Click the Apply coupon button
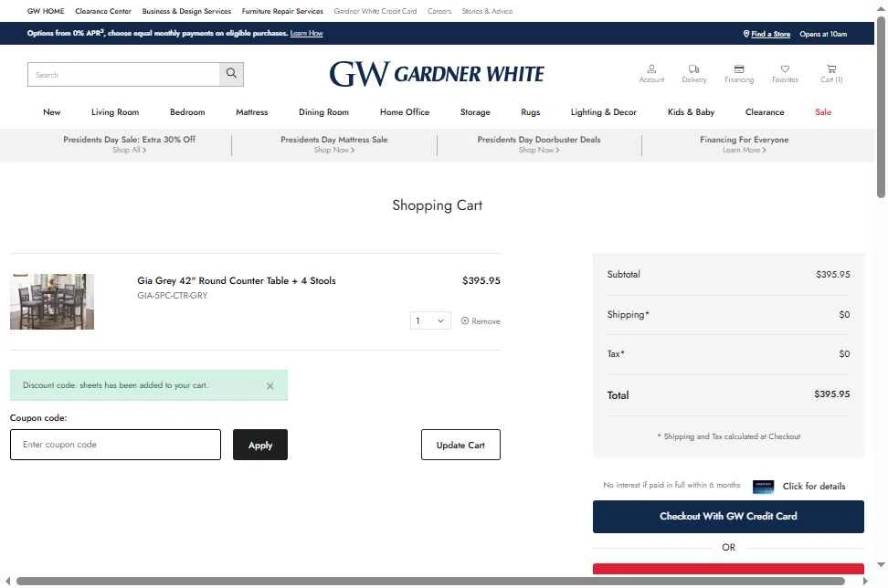This screenshot has height=588, width=888. pos(260,445)
